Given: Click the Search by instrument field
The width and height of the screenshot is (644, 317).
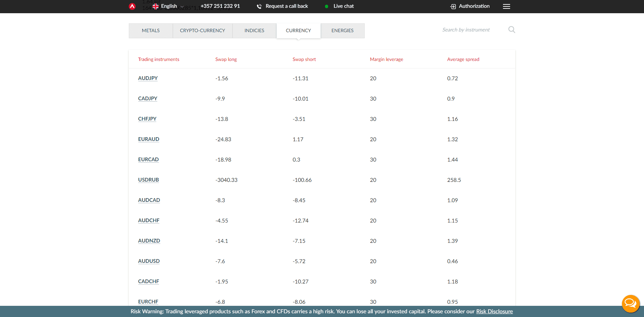Looking at the screenshot, I should (x=473, y=30).
